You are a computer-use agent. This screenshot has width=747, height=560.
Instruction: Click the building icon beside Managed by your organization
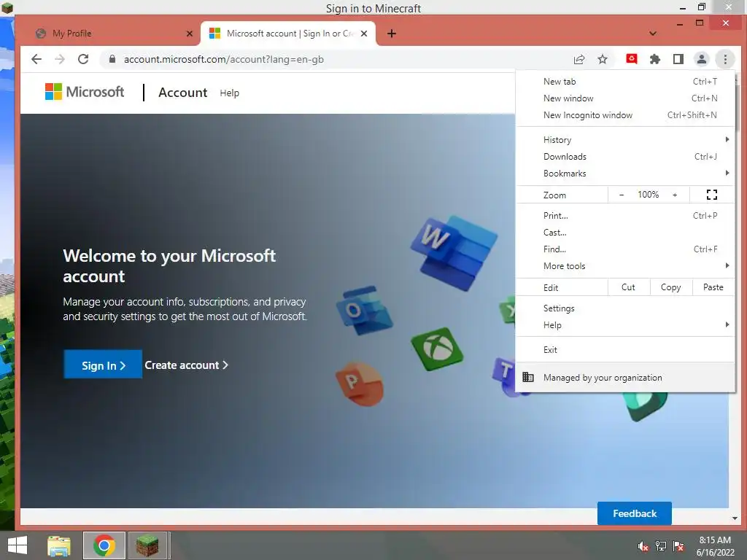pos(528,377)
